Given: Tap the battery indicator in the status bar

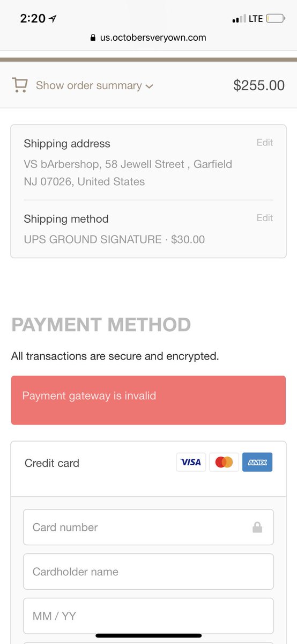Looking at the screenshot, I should click(x=276, y=19).
